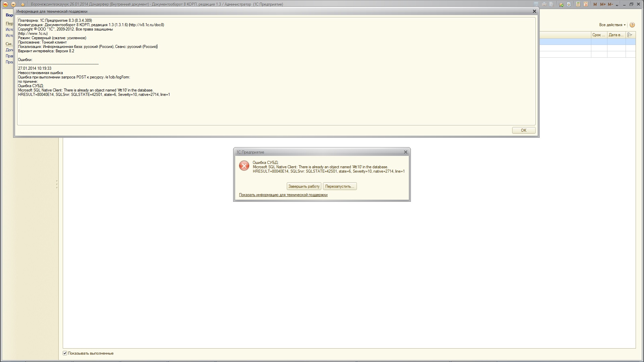Click the M- memory subtract button

pos(610,4)
